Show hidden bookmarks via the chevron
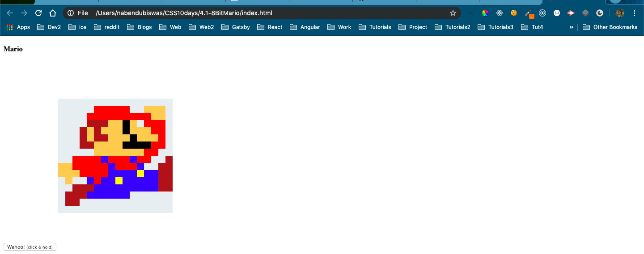This screenshot has width=644, height=254. pyautogui.click(x=571, y=27)
